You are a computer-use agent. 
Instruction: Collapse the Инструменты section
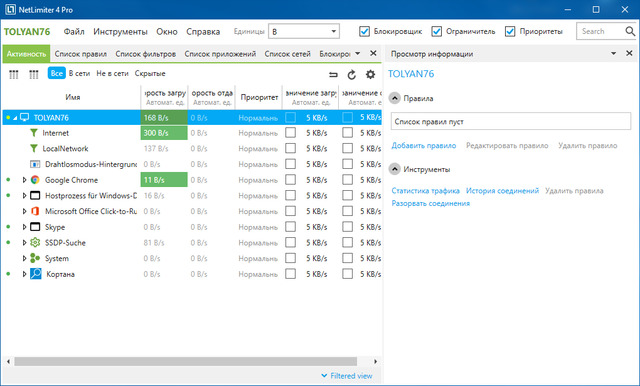pos(395,169)
